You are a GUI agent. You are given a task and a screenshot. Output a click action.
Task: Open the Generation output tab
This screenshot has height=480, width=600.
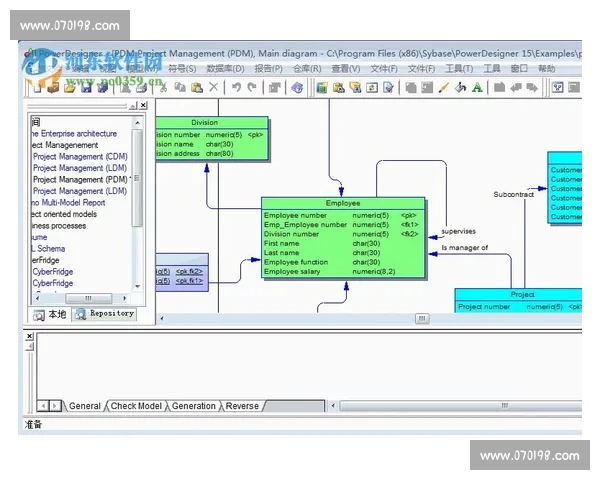click(x=193, y=406)
